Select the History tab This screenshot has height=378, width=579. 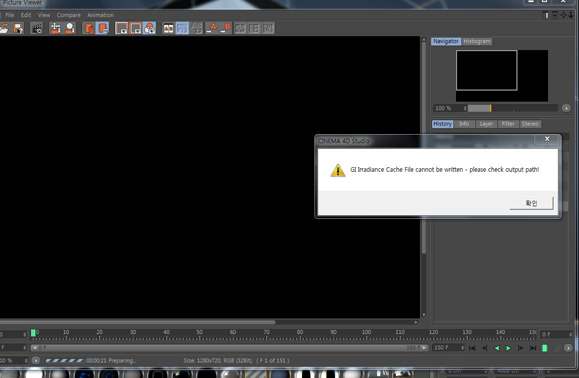442,124
